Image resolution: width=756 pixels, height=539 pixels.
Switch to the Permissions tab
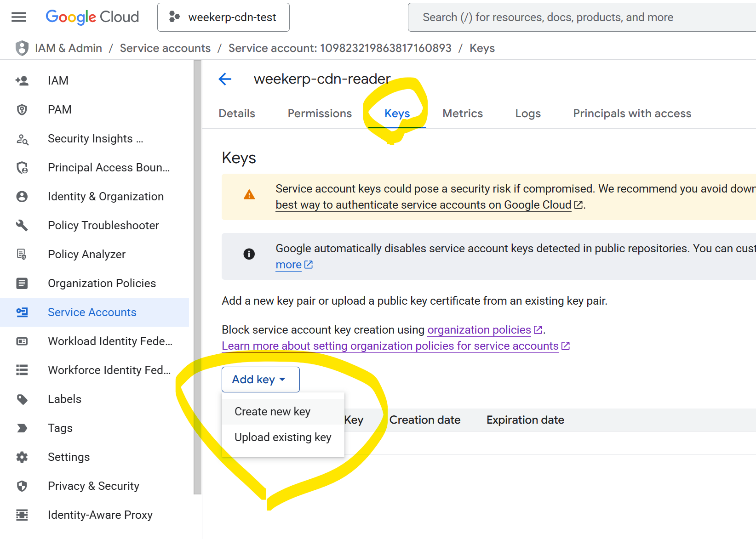(320, 113)
